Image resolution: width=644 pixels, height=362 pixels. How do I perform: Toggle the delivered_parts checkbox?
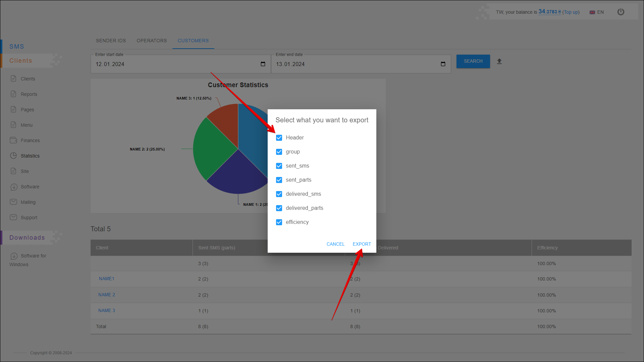(279, 208)
